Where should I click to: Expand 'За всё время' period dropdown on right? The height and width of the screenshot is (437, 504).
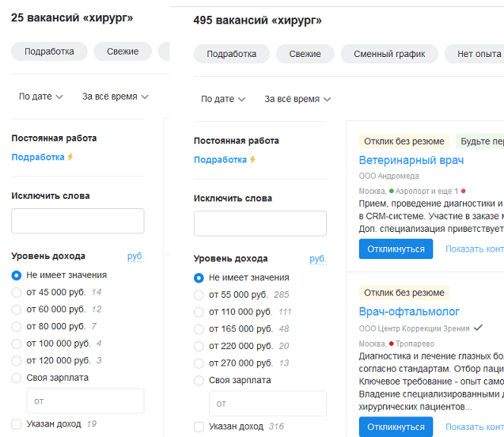(x=297, y=99)
